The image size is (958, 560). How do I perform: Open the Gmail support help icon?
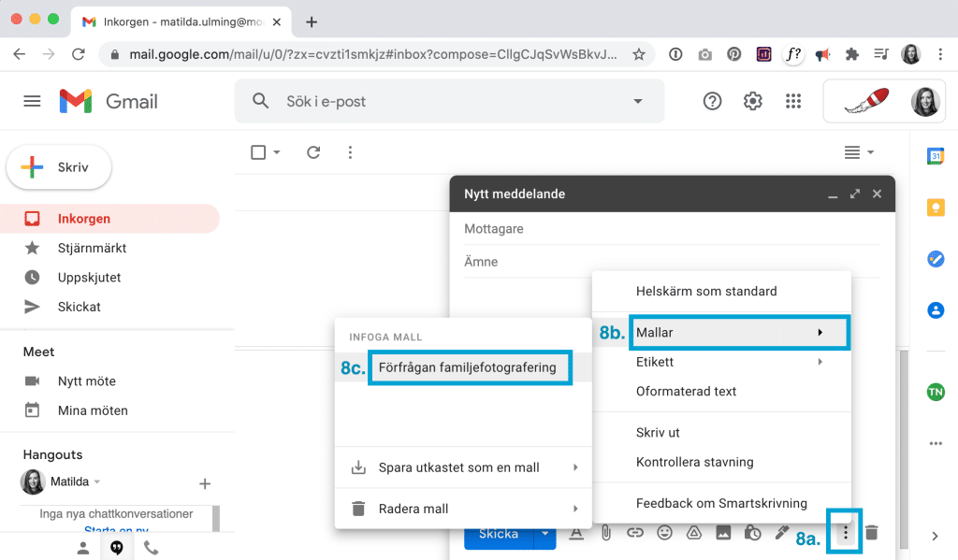713,102
